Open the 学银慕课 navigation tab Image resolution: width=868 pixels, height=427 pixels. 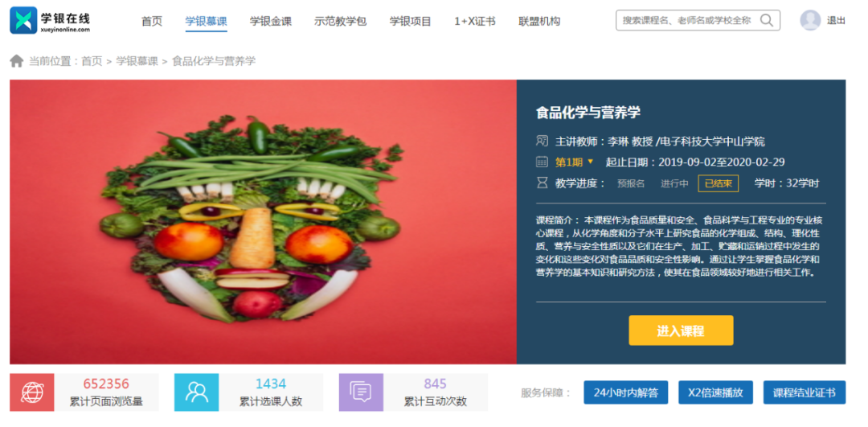206,22
